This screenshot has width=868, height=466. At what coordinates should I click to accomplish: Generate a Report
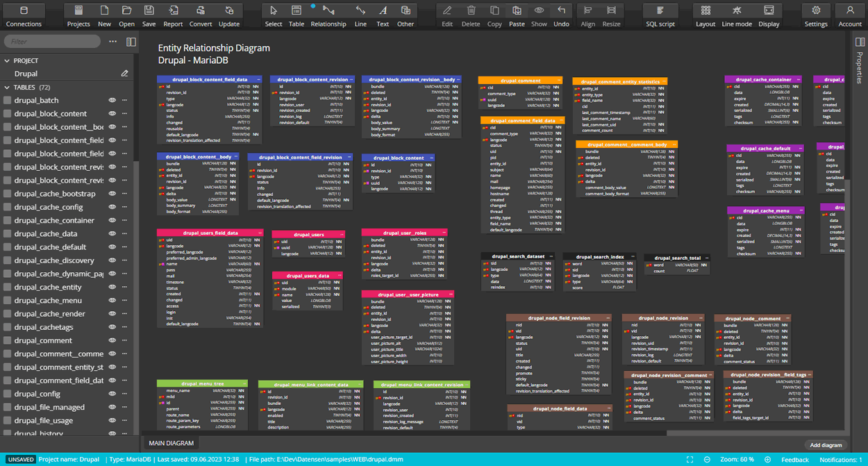point(173,16)
